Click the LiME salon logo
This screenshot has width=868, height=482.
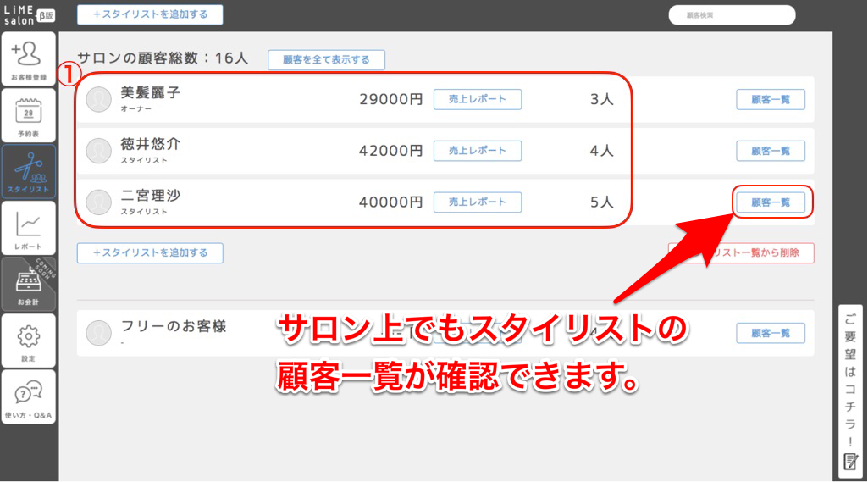point(28,14)
